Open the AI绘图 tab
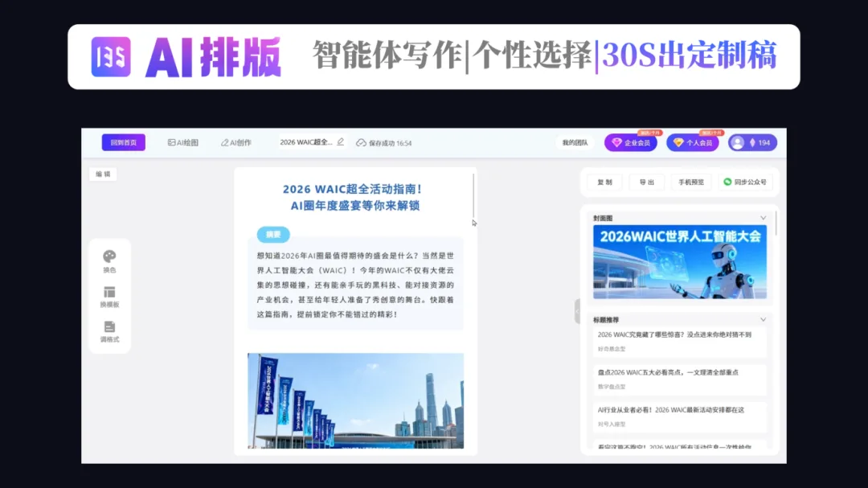 click(x=183, y=142)
